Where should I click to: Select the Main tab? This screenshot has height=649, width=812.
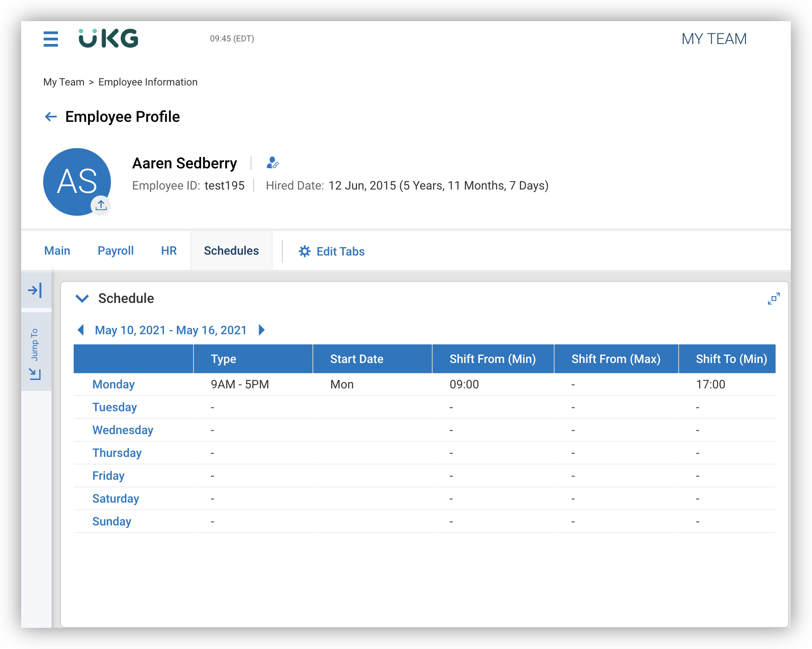click(x=57, y=250)
